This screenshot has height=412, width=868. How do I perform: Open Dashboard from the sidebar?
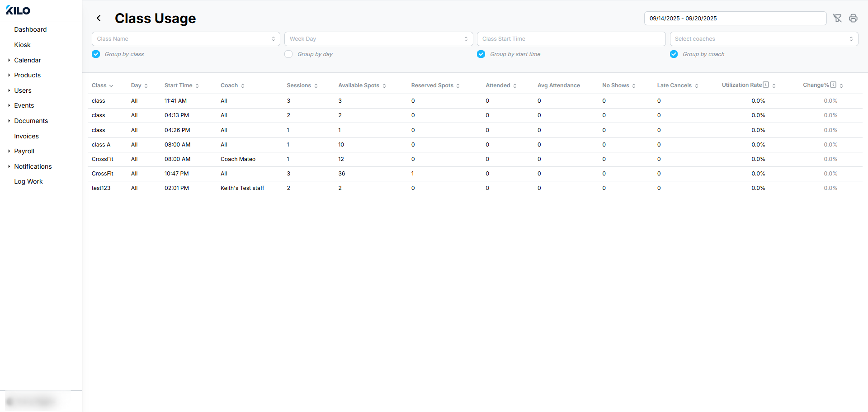coord(30,29)
